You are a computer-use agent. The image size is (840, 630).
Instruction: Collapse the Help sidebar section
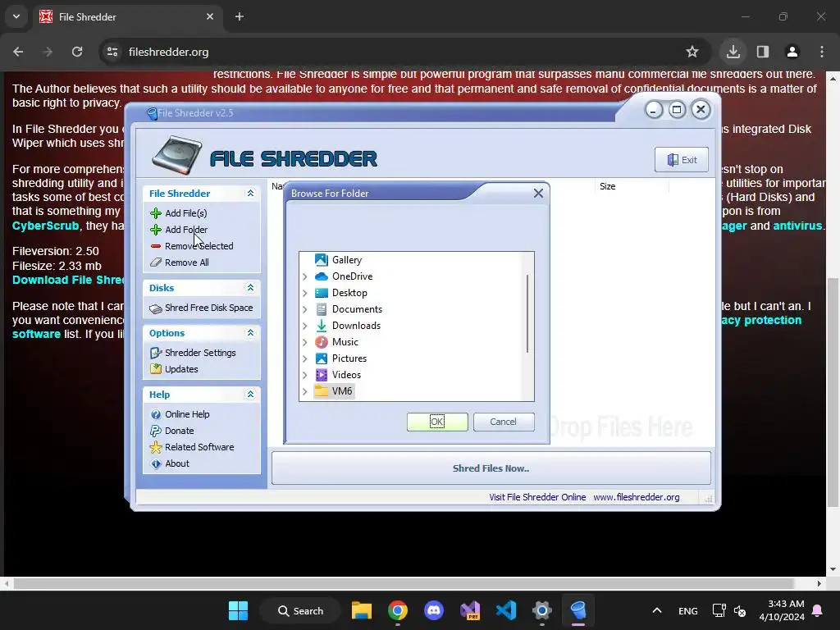(x=250, y=395)
